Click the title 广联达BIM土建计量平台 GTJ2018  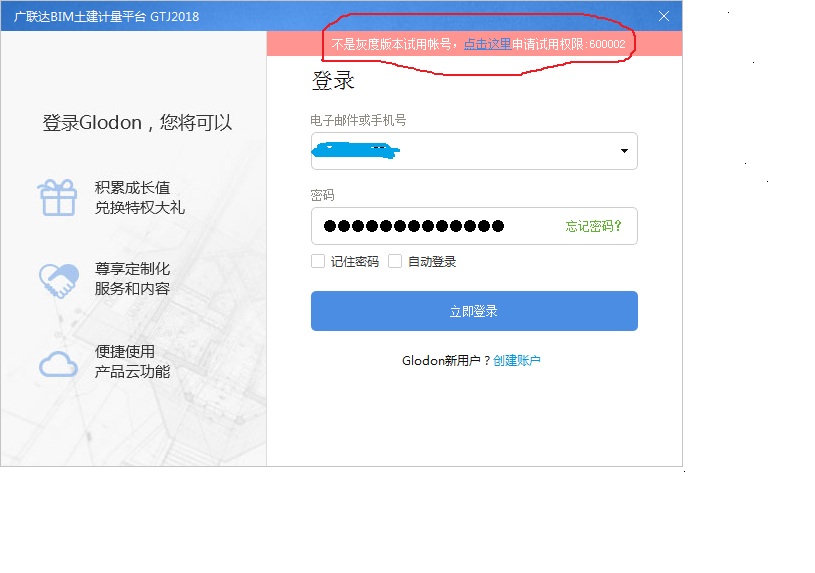pos(107,17)
